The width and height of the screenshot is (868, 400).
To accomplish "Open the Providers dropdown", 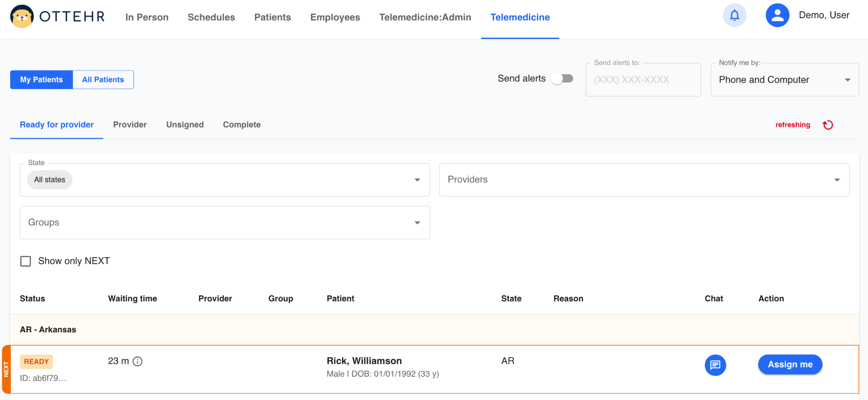I will (837, 180).
